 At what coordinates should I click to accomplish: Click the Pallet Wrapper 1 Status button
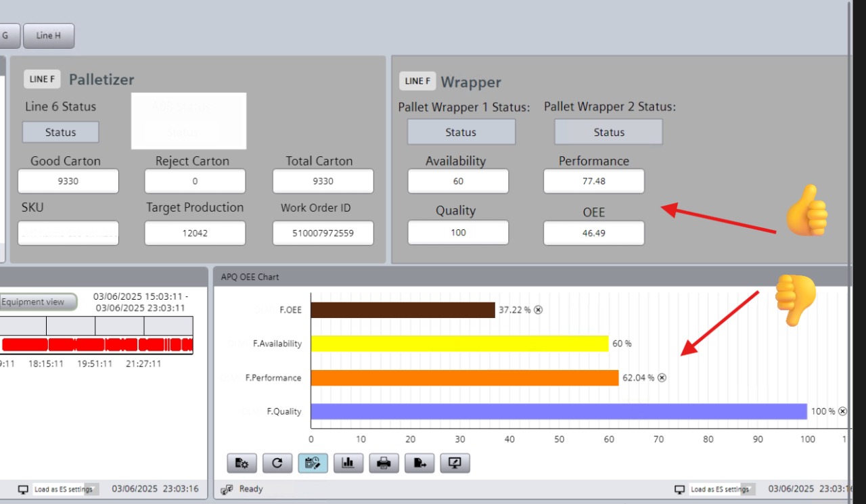[461, 132]
